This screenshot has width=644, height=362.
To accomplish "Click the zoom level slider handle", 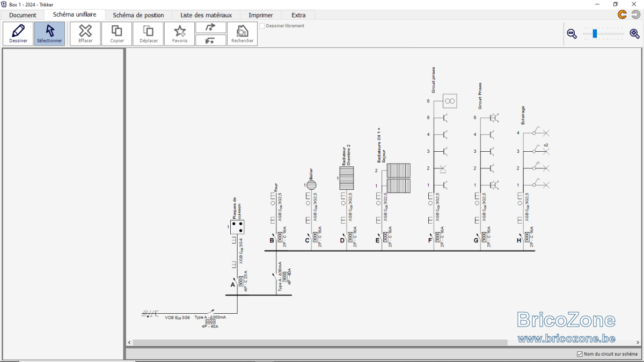I will [x=595, y=34].
